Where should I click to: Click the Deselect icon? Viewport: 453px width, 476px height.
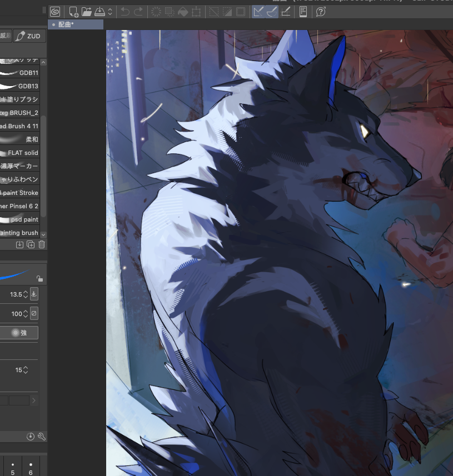pos(214,12)
